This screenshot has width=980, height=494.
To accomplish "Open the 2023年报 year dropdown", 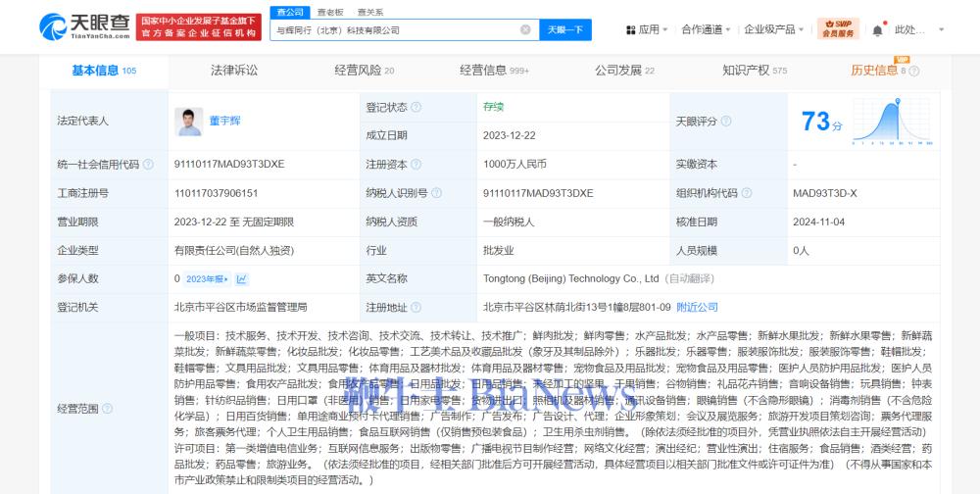I will pos(208,279).
